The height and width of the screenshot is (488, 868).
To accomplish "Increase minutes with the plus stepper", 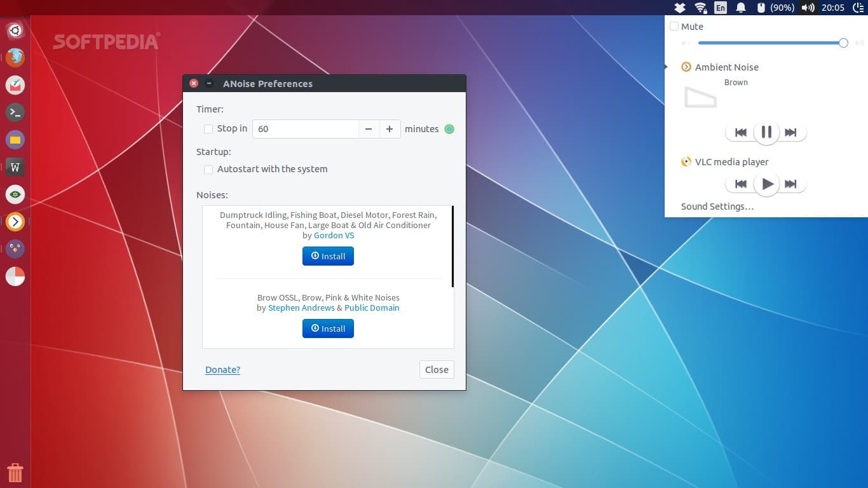I will pyautogui.click(x=390, y=129).
